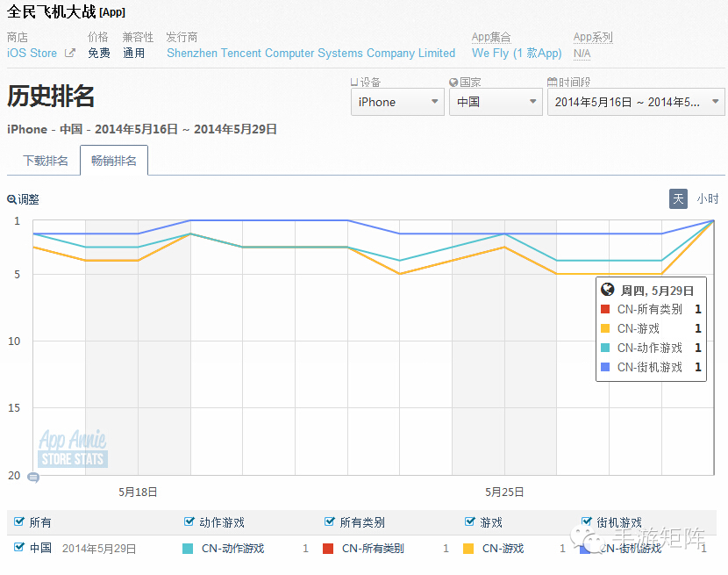This screenshot has width=728, height=575.
Task: Click the red CN-所有类别 legend swatch
Action: click(328, 549)
